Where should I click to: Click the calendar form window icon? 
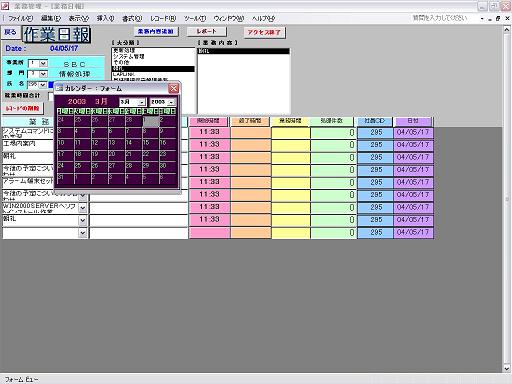[x=60, y=88]
